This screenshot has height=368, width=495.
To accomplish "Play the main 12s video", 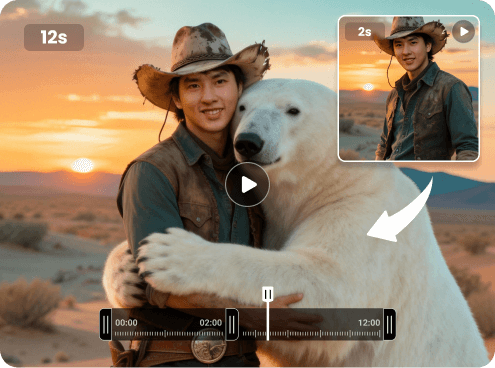I will pyautogui.click(x=247, y=184).
